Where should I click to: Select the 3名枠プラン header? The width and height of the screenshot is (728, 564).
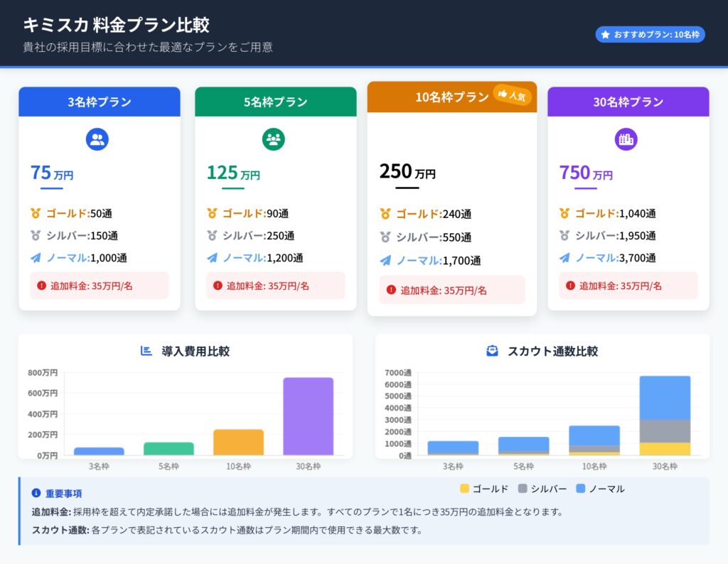click(x=100, y=102)
